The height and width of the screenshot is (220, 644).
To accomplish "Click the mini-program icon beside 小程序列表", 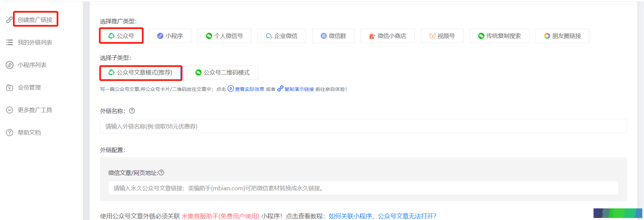I will click(10, 65).
